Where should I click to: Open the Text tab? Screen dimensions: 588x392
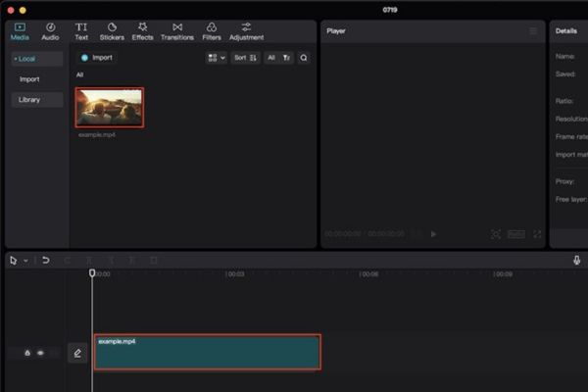(x=81, y=31)
